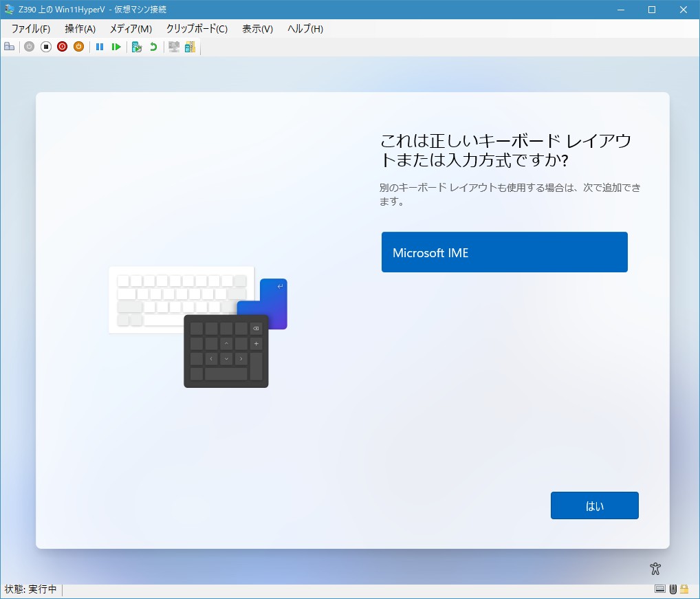Open the Accessibility icon in setup screen
Image resolution: width=700 pixels, height=599 pixels.
point(655,568)
